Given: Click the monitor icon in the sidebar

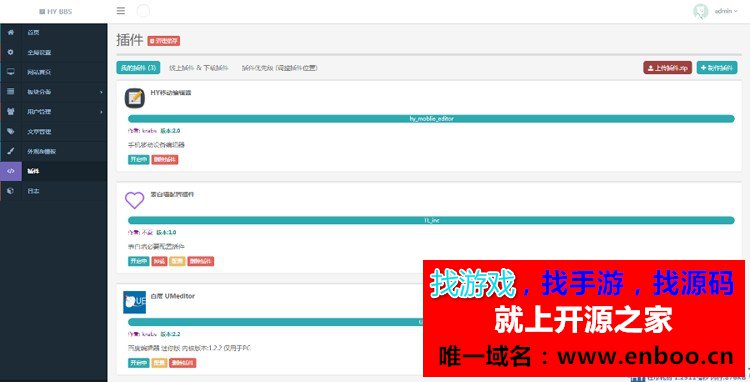Looking at the screenshot, I should pyautogui.click(x=11, y=72).
